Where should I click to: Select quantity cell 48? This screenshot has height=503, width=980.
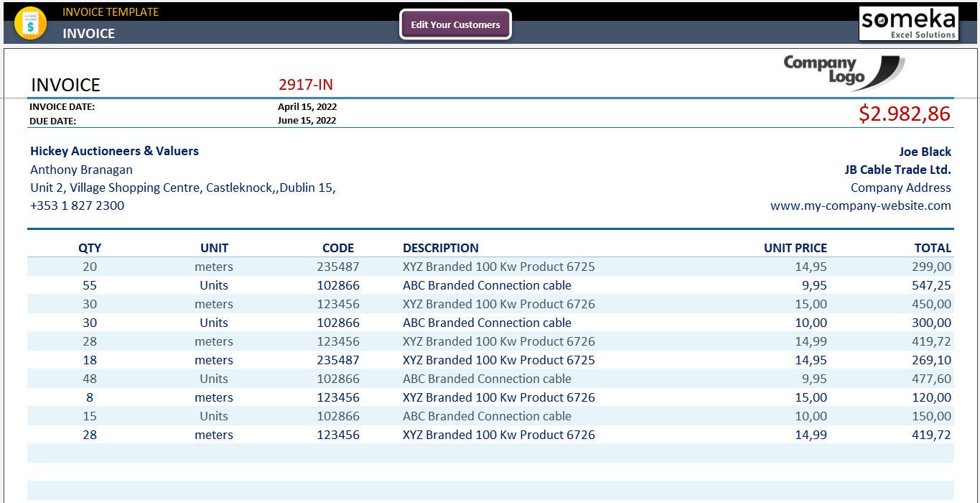point(90,379)
